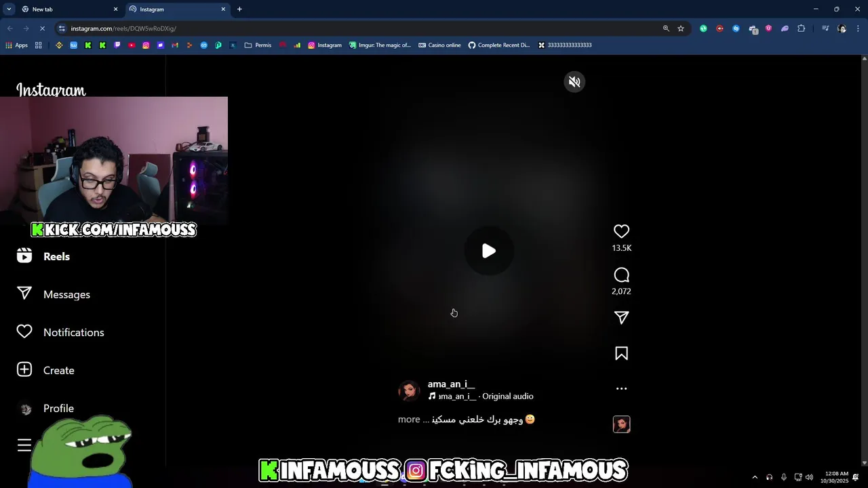This screenshot has width=868, height=488.
Task: Open the YouTube bookmark icon
Action: [132, 45]
